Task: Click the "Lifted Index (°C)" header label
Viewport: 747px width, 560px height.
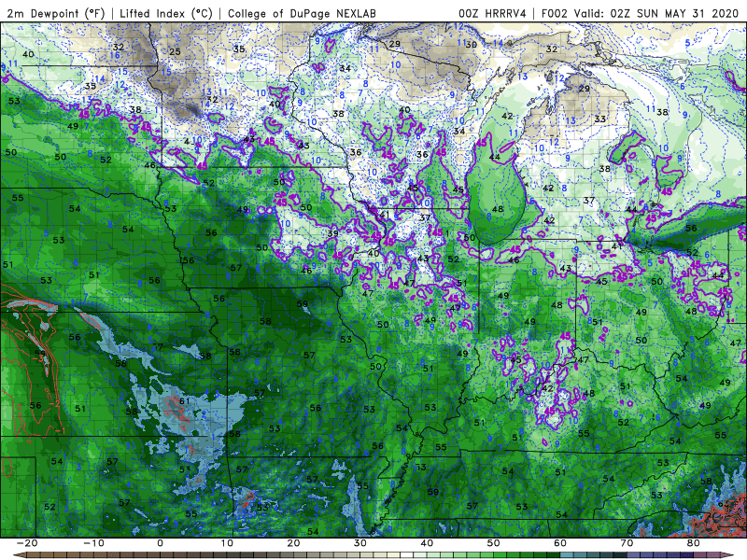Action: (x=166, y=13)
